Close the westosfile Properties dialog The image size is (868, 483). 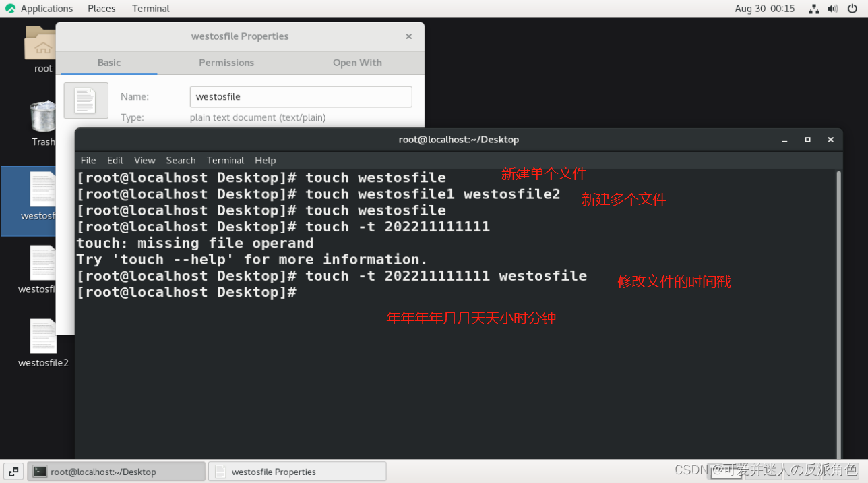(408, 36)
